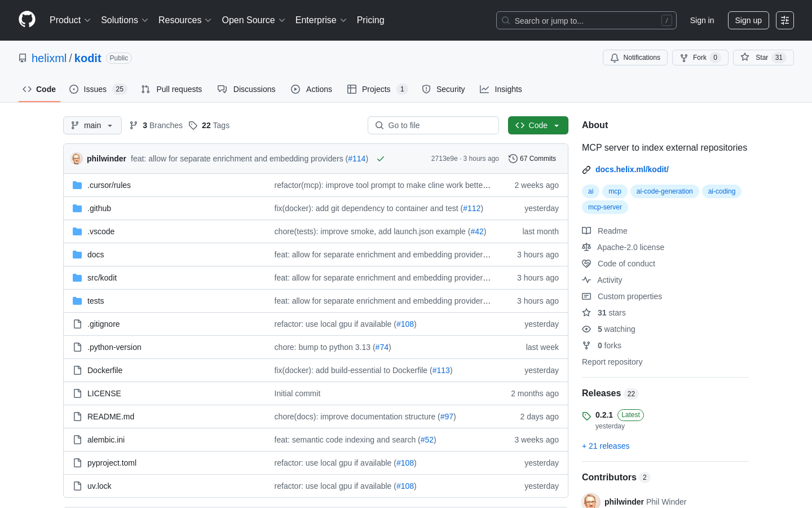Viewport: 812px width, 508px height.
Task: Click the branches icon next to 3 Branches
Action: point(134,125)
